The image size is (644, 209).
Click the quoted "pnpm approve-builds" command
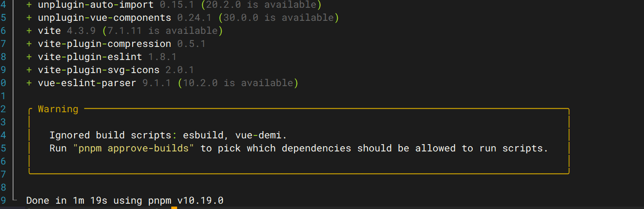134,149
